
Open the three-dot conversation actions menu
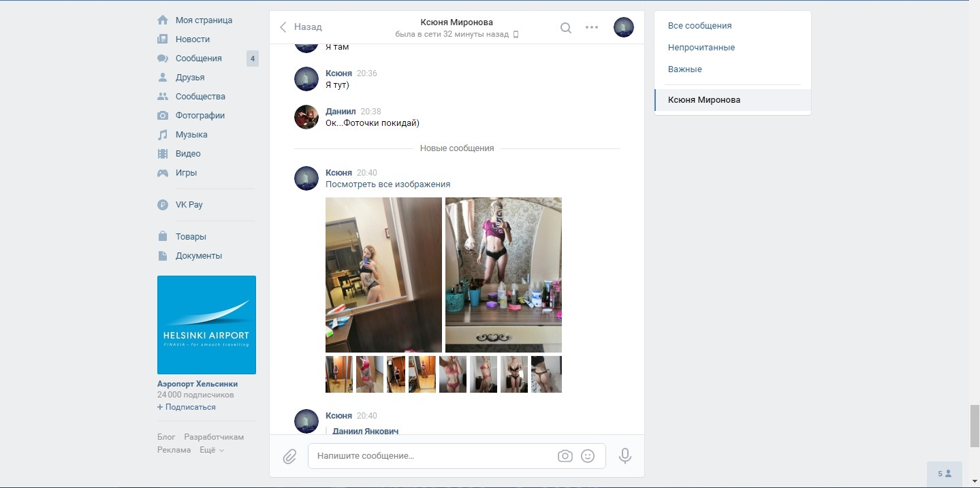(592, 27)
